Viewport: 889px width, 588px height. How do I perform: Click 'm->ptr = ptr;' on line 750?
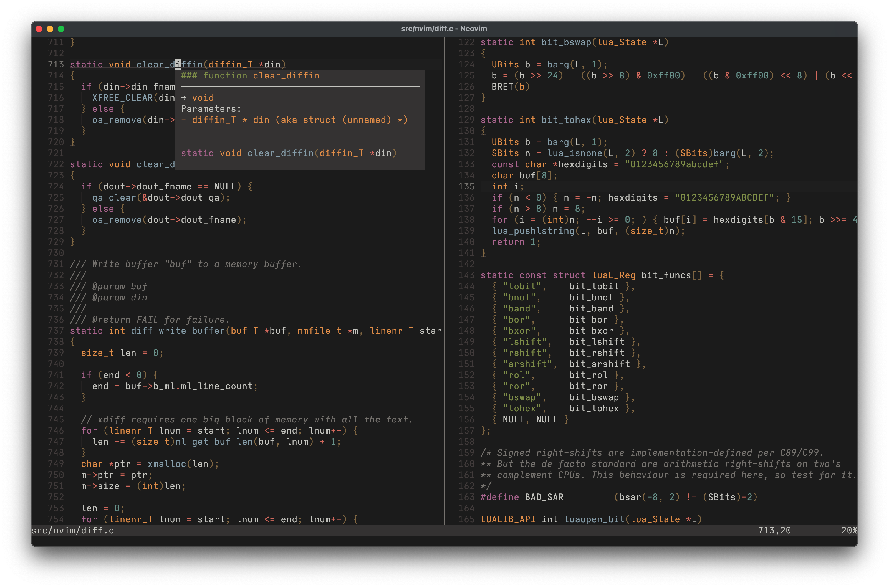117,475
